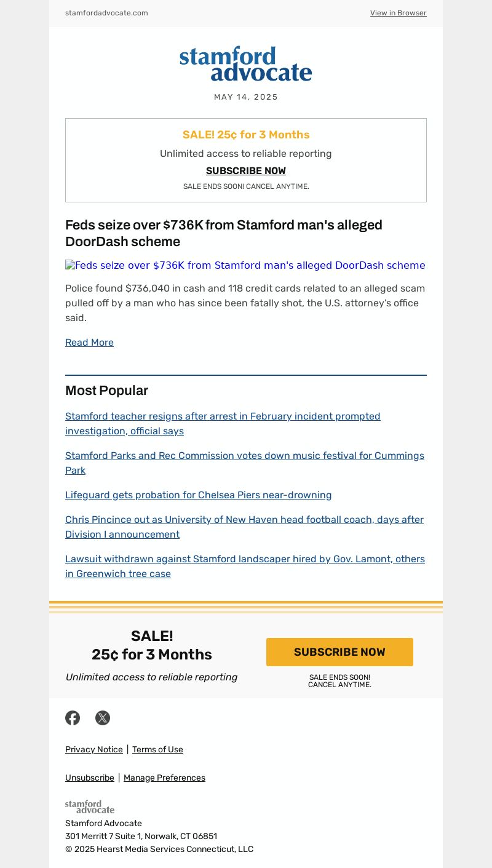Click the small footer Stamford Advocate logo

click(90, 806)
